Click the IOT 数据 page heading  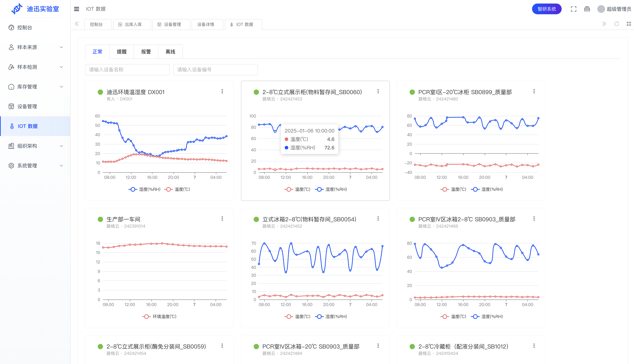[x=96, y=9]
